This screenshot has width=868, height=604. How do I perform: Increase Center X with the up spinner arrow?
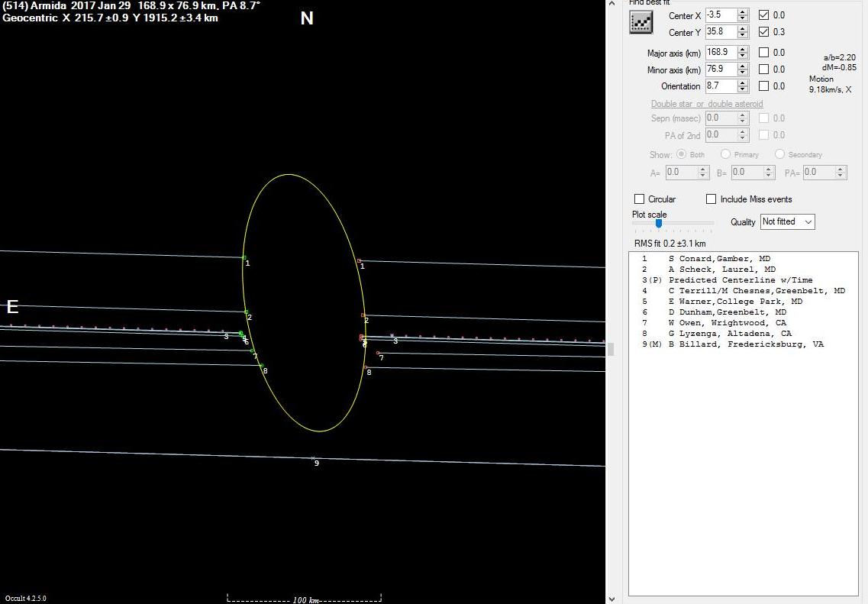[x=743, y=12]
